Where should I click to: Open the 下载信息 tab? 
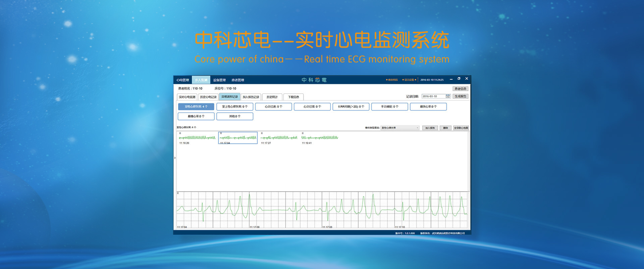click(293, 97)
